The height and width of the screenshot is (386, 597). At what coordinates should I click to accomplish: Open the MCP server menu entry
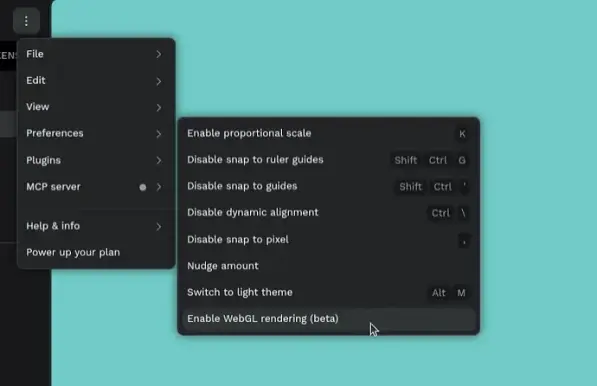(x=96, y=187)
